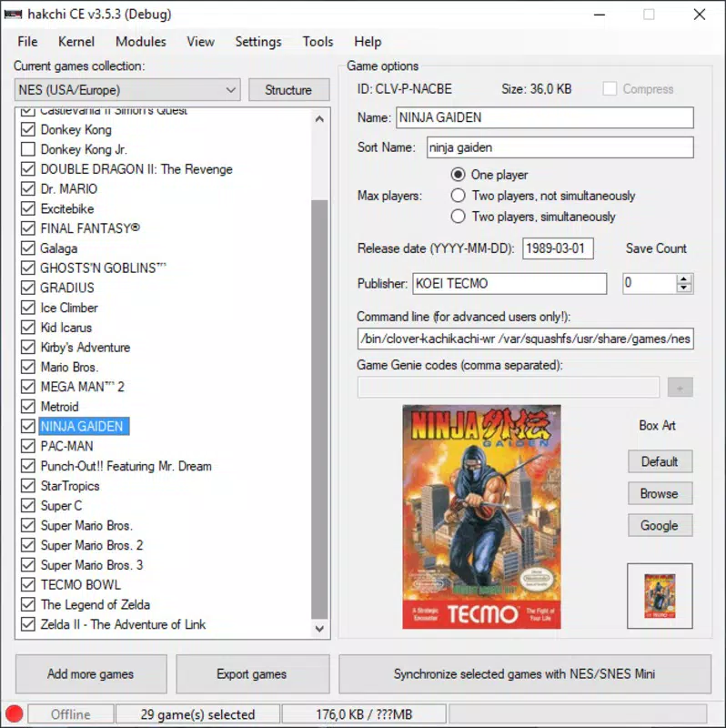This screenshot has height=728, width=726.
Task: Increase Save Count with up arrow
Action: [x=684, y=278]
